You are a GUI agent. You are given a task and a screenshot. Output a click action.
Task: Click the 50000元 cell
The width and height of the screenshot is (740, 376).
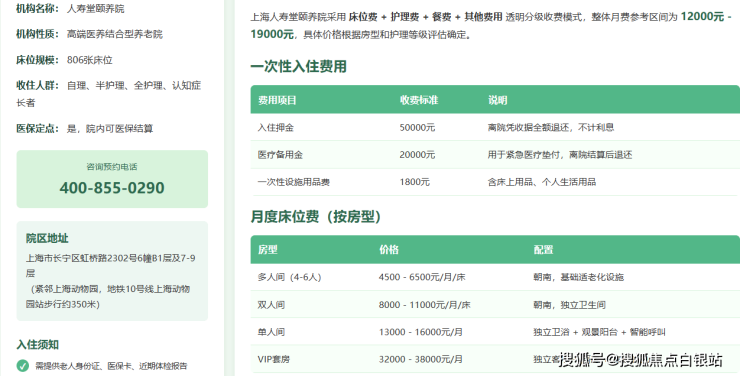pyautogui.click(x=417, y=127)
